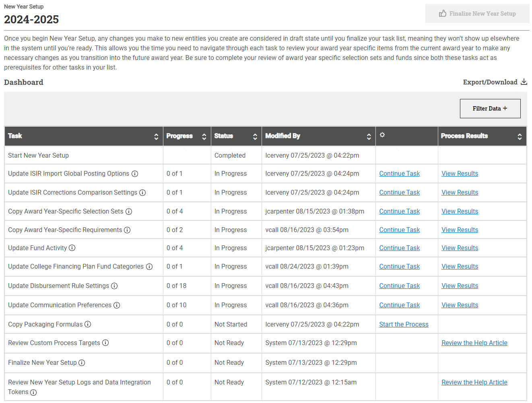Screen dimensions: 532x403
Task: Start the Process for Copy Packaging Formulas
Action: (404, 325)
